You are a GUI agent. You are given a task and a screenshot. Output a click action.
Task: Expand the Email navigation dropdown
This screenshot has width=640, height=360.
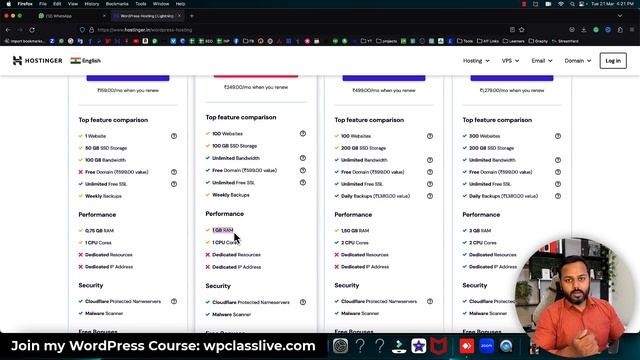tap(542, 60)
